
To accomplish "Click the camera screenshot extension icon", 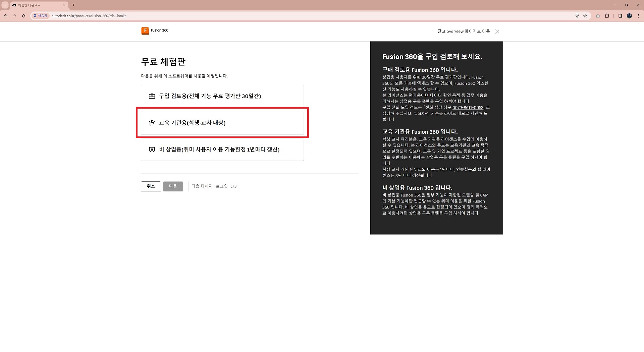I will coord(598,16).
